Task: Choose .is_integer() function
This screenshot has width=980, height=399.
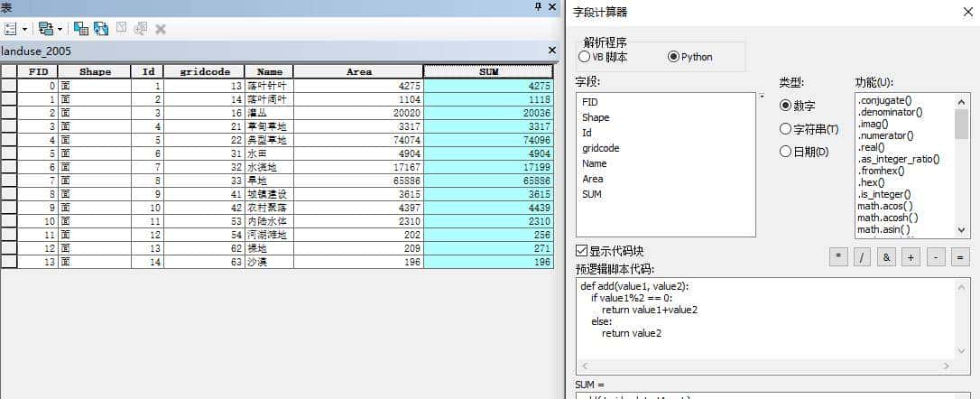Action: point(883,194)
